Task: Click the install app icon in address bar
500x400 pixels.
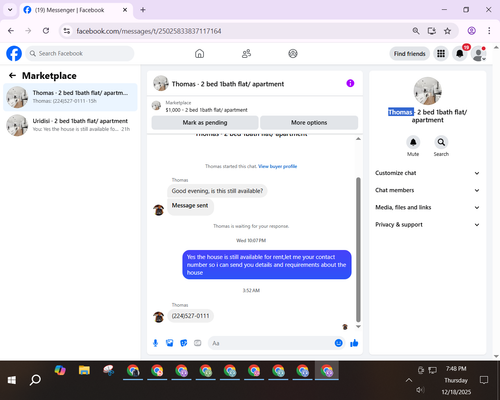Action: [432, 31]
